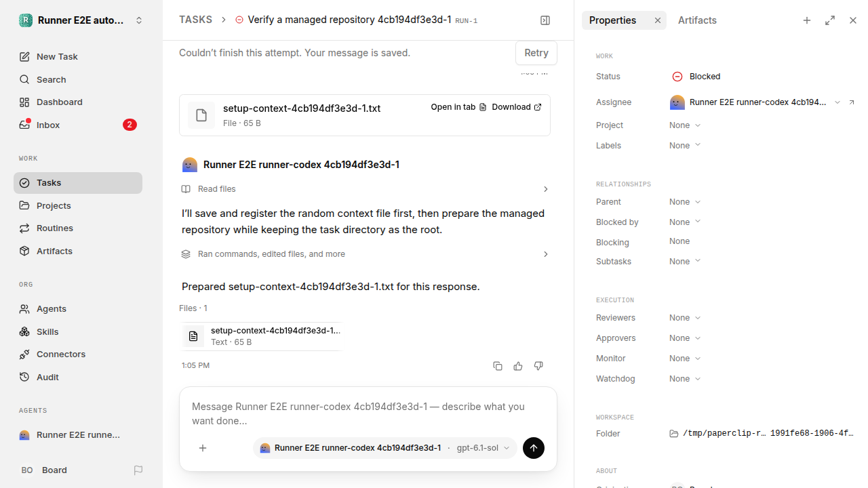Open setup-context file in tab
Image resolution: width=868 pixels, height=488 pixels.
[459, 107]
